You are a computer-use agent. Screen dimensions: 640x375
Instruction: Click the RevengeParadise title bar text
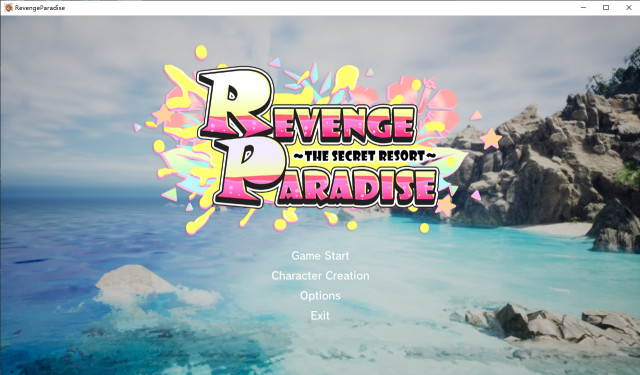(40, 8)
